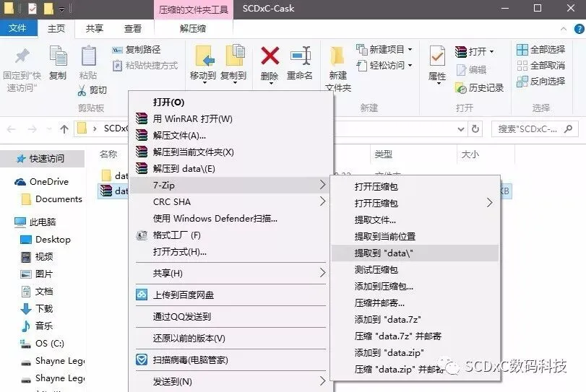This screenshot has width=586, height=392.
Task: Click 反向选择 invert selection
Action: point(541,82)
